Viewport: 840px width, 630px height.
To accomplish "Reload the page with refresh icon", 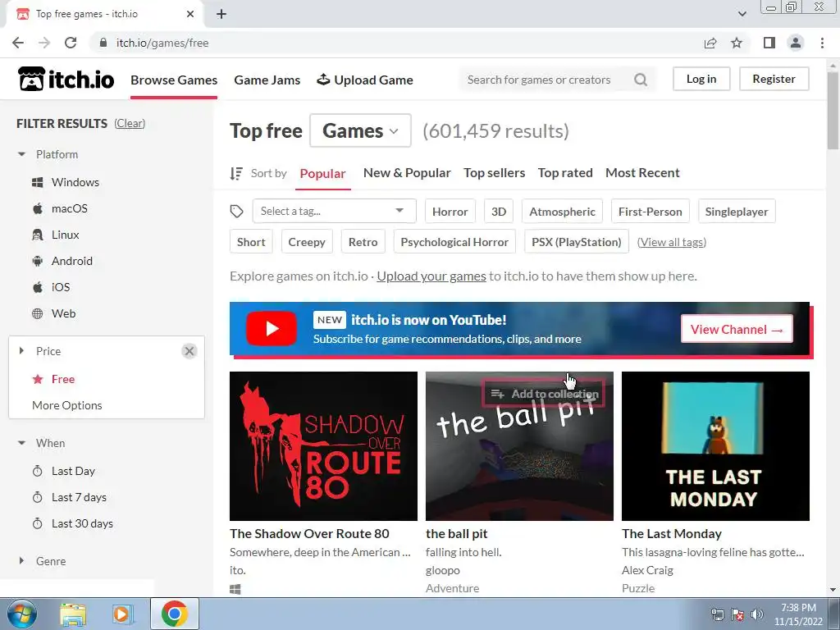I will pos(71,43).
